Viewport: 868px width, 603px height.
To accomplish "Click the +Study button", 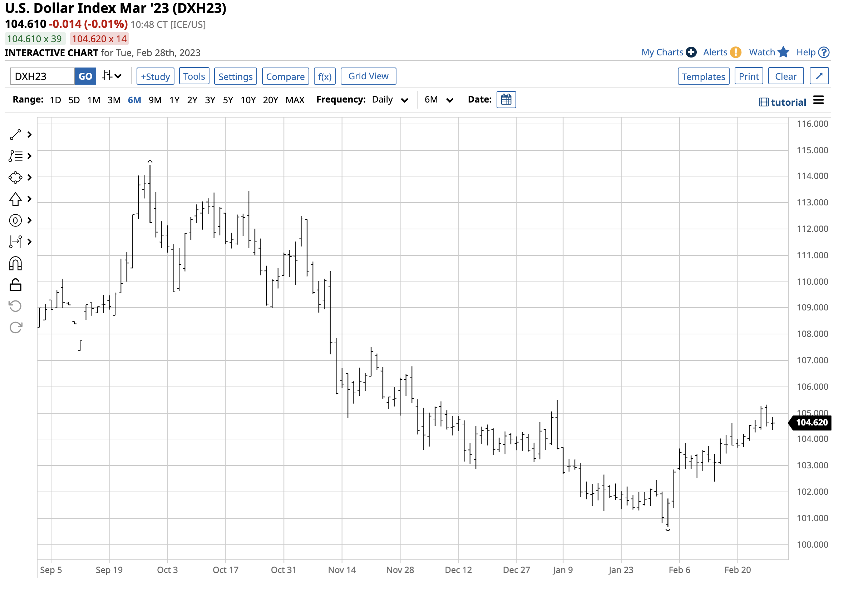I will point(155,77).
